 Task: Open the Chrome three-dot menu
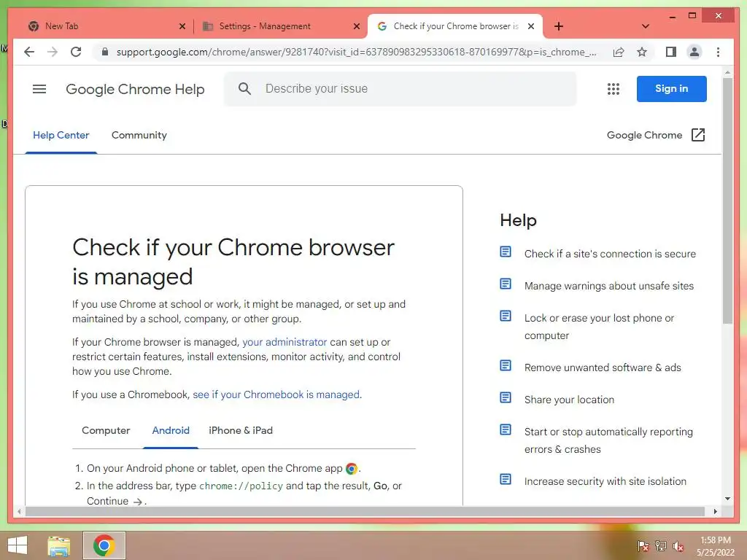[x=718, y=52]
